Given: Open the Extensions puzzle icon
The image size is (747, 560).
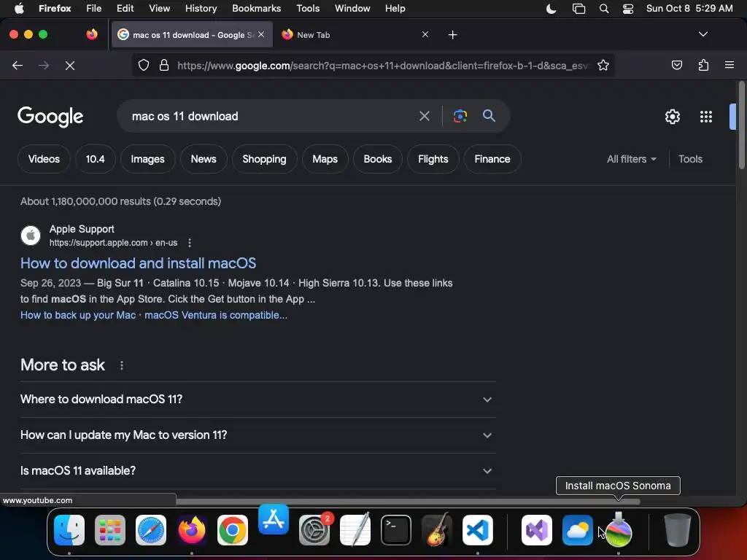Looking at the screenshot, I should [x=703, y=65].
